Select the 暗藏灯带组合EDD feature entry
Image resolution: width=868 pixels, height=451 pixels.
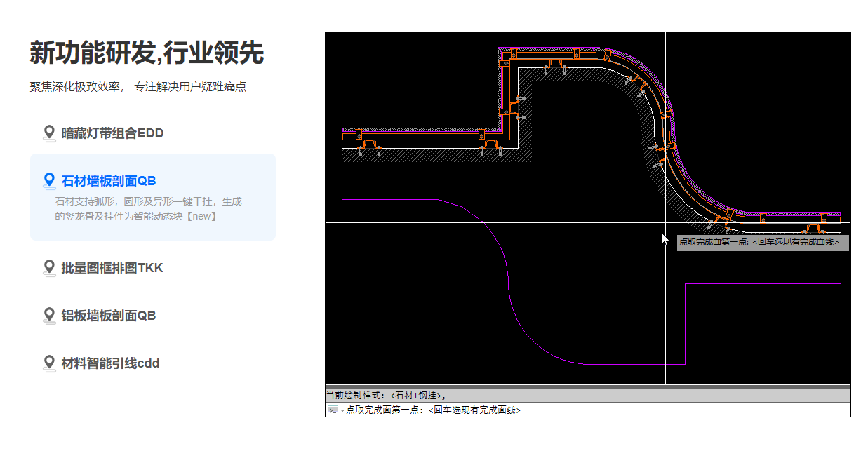tap(112, 133)
